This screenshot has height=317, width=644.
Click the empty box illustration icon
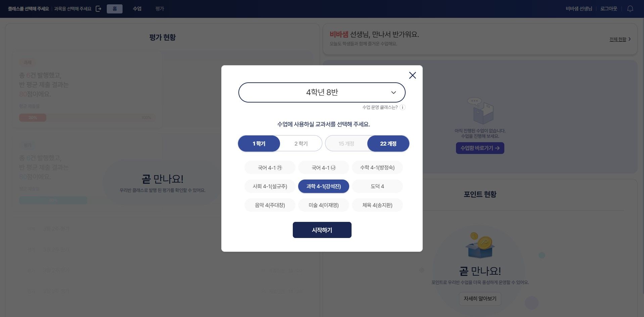[480, 111]
